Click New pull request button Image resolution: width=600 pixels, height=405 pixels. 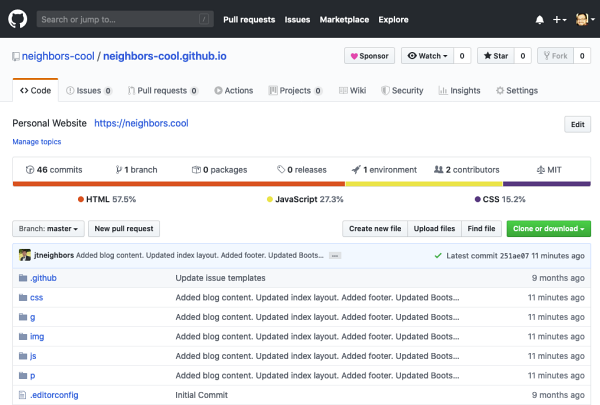coord(124,229)
